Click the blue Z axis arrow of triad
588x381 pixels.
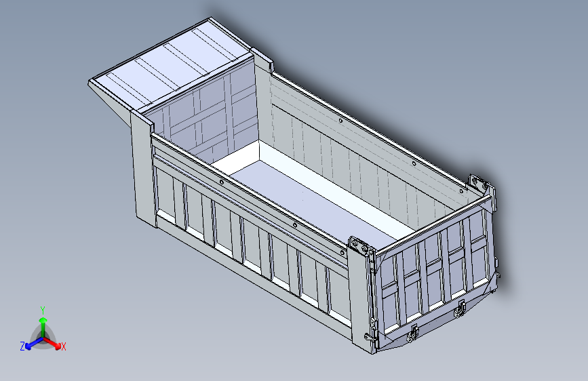[34, 343]
